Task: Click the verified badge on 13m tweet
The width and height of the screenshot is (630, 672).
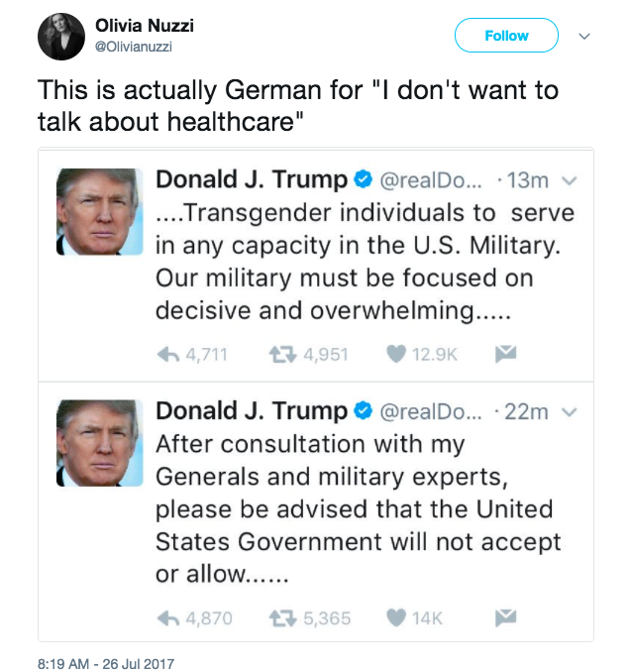Action: click(364, 179)
